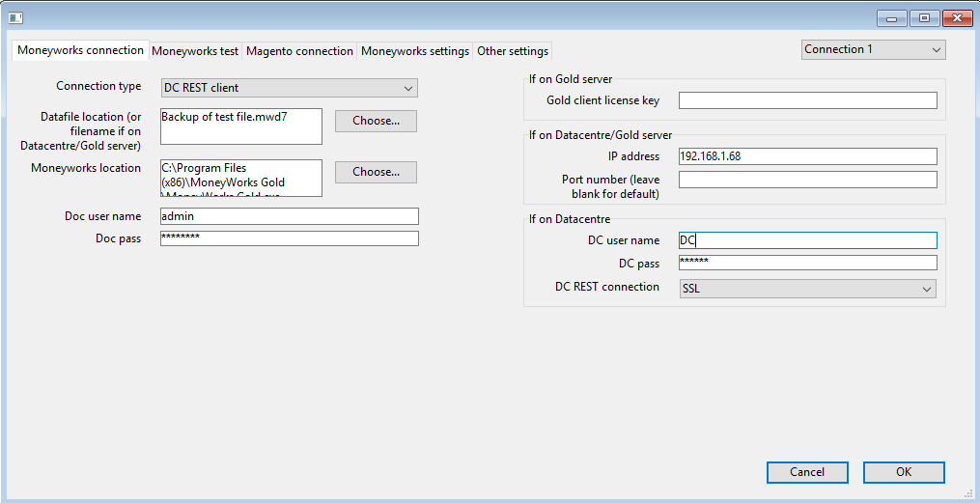Go to the Moneyworks settings tab
The height and width of the screenshot is (503, 980).
tap(415, 51)
